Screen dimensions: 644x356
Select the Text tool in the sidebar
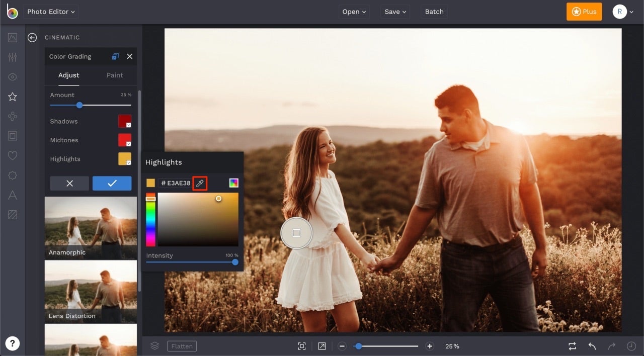(x=12, y=195)
